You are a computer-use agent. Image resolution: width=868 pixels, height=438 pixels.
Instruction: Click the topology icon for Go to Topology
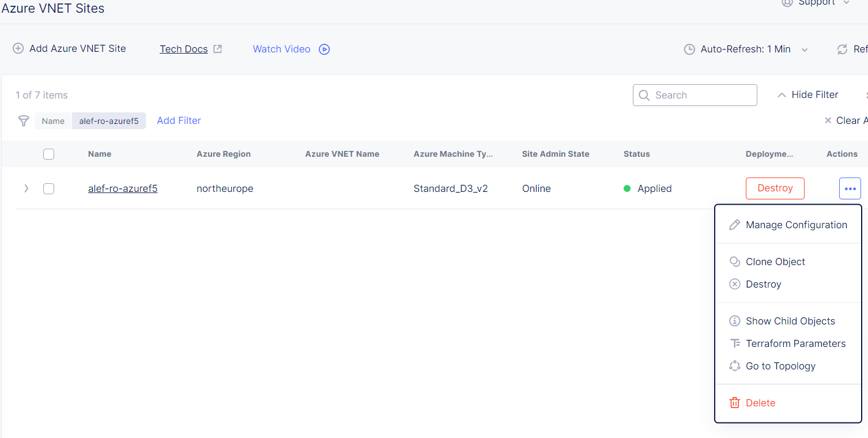click(734, 366)
